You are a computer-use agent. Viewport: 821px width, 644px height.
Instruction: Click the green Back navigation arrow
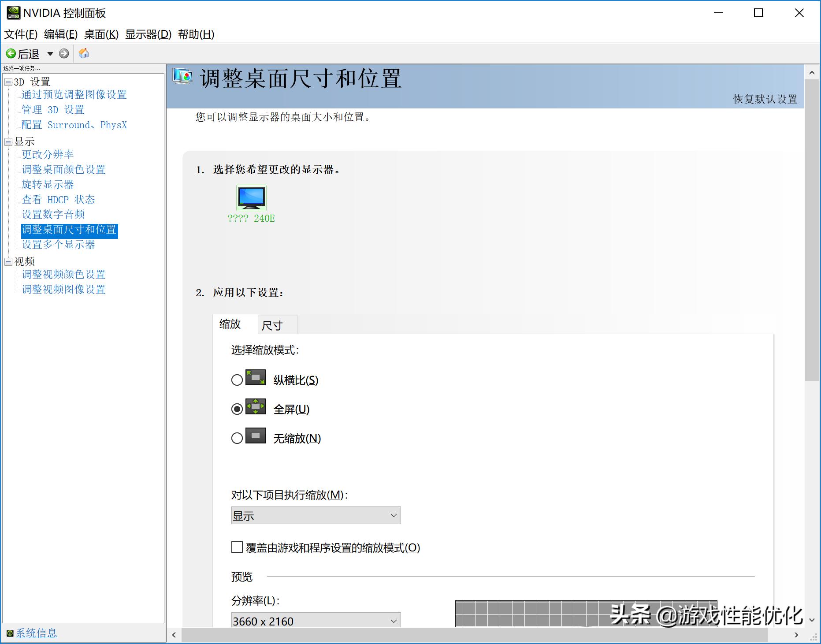tap(11, 53)
